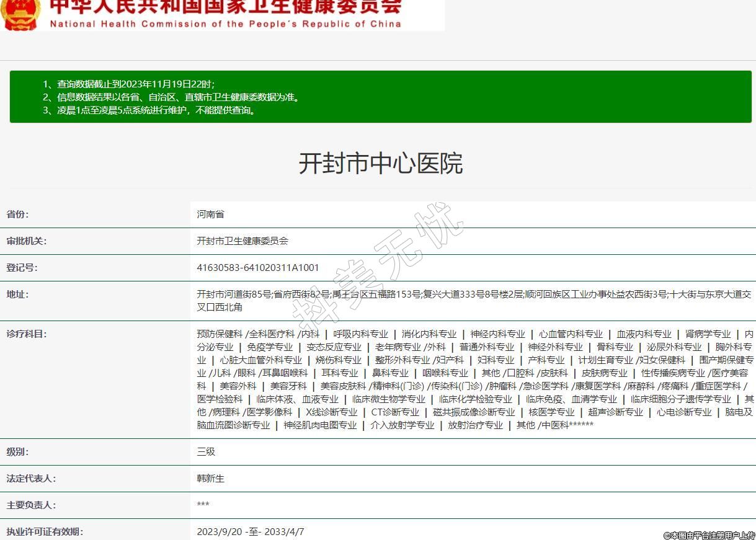The height and width of the screenshot is (540, 756).
Task: Click the national emblem logo
Action: click(x=20, y=14)
